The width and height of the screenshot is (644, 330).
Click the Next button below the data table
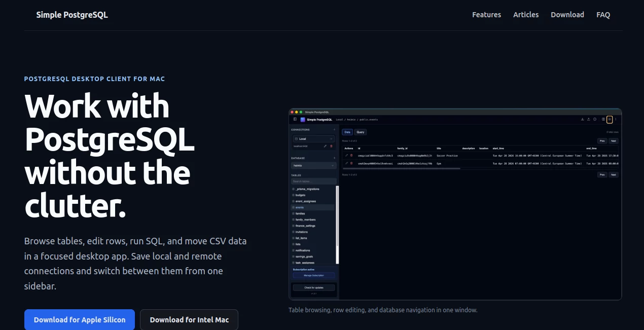pos(614,175)
